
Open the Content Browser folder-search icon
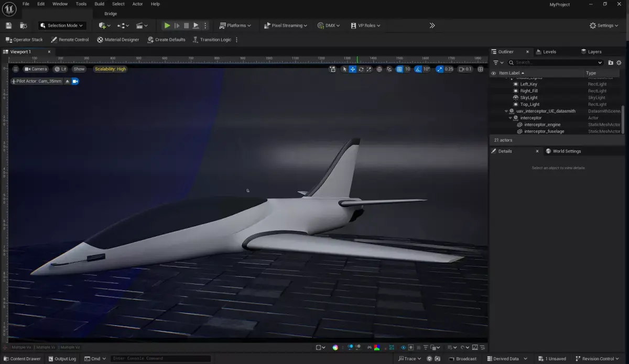point(23,25)
